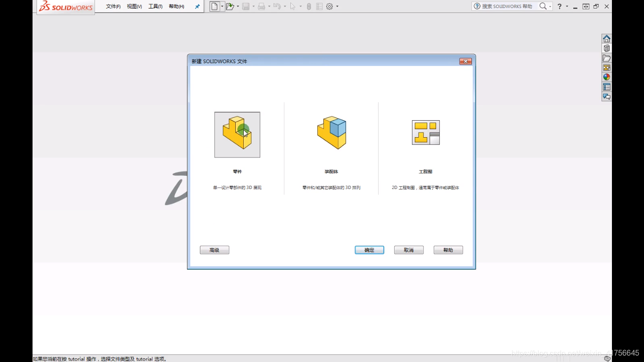This screenshot has width=644, height=362.
Task: Click the New document icon
Action: click(x=215, y=7)
